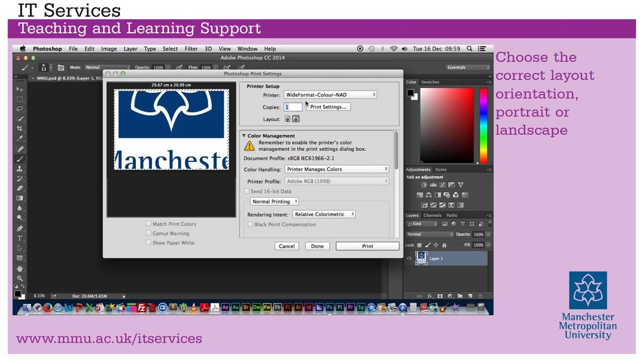Open the Essentials workspace dropdown
The width and height of the screenshot is (644, 362).
(x=467, y=67)
